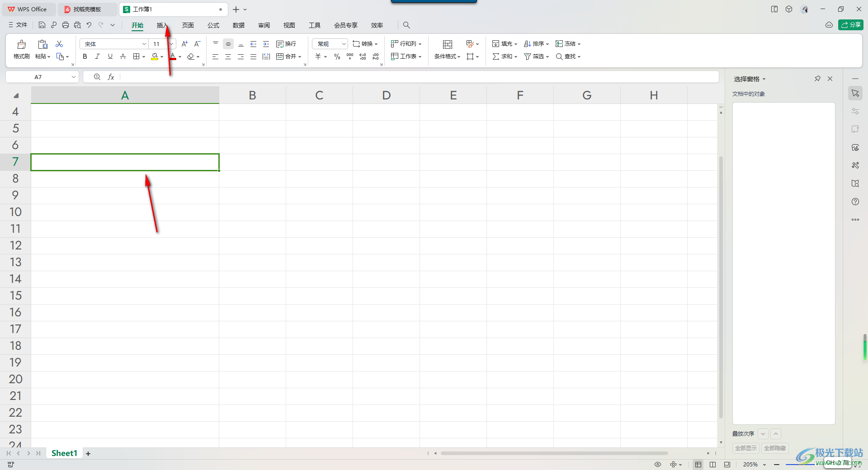Click the 换行 wrap text button
The width and height of the screenshot is (868, 470).
pyautogui.click(x=286, y=44)
